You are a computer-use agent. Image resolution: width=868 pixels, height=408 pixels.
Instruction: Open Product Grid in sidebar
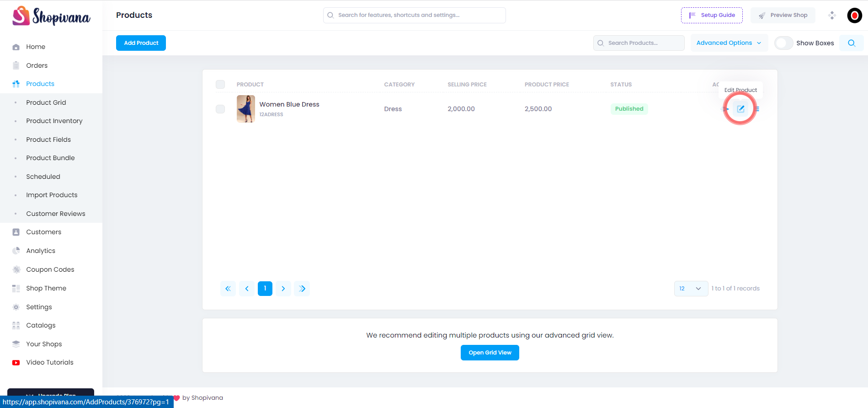coord(46,102)
